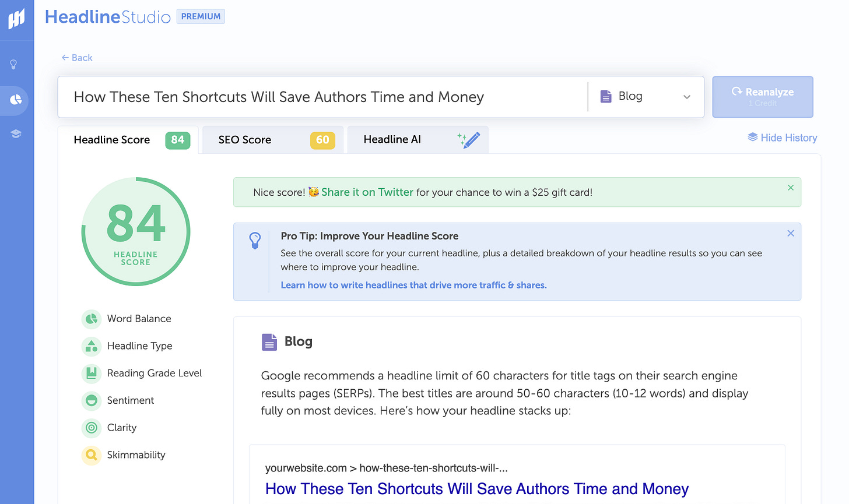Jump to Word Balance section
849x504 pixels.
point(139,319)
